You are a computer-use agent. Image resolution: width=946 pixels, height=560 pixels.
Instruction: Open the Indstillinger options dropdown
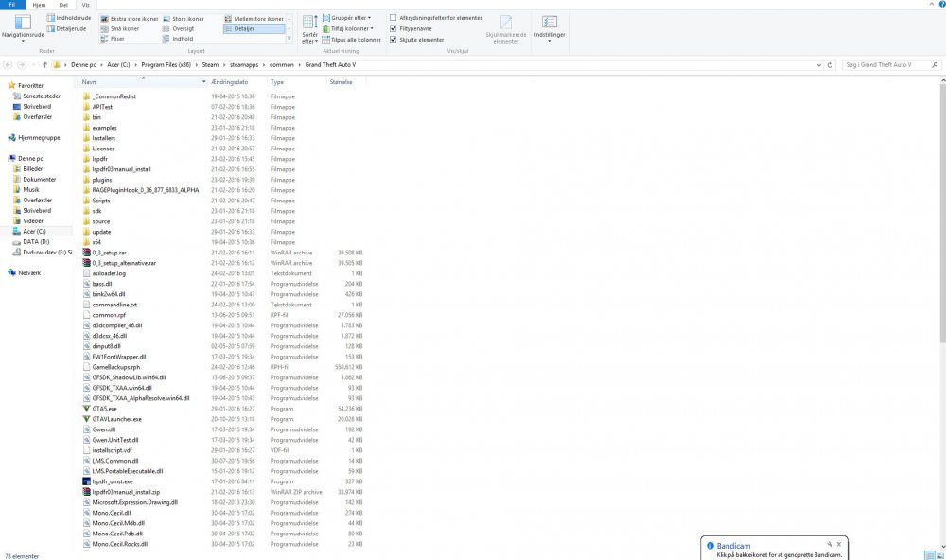[x=549, y=28]
